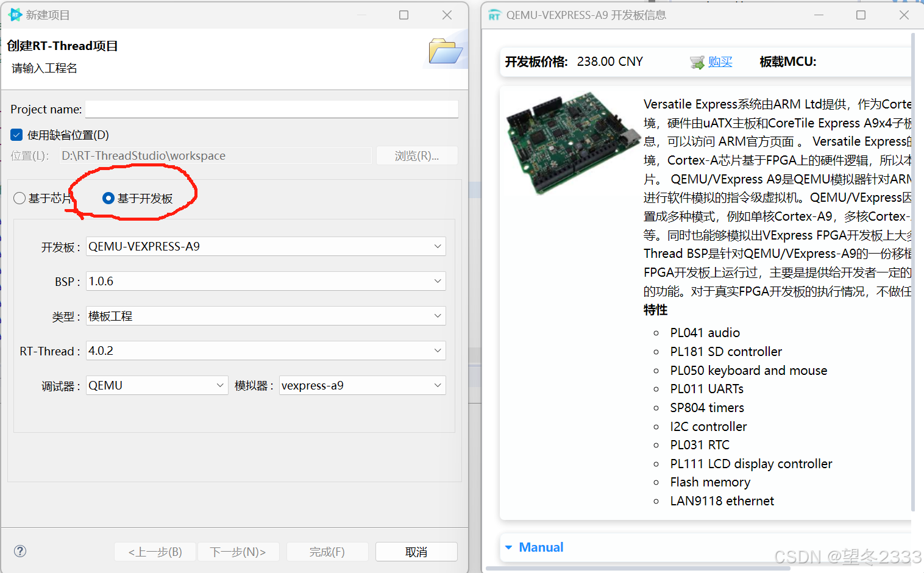Click the 取消 button

click(x=416, y=552)
